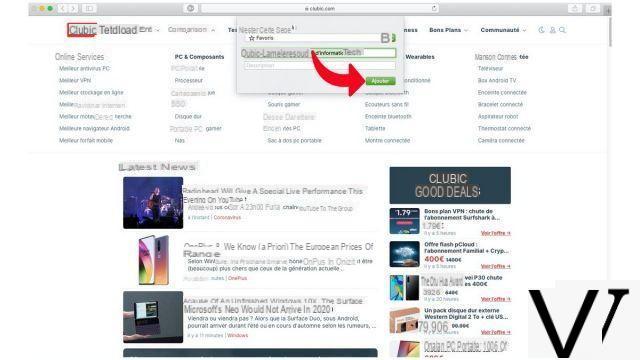Open the Thermostat connecté link

click(x=504, y=128)
